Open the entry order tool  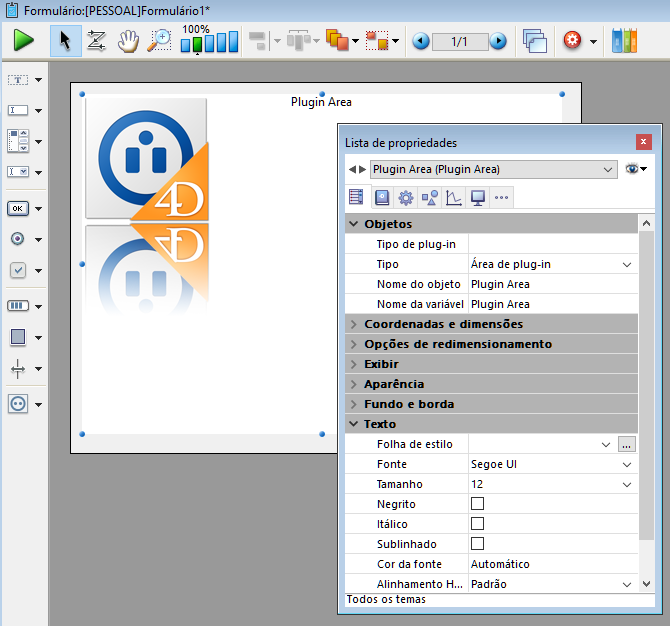[x=96, y=41]
